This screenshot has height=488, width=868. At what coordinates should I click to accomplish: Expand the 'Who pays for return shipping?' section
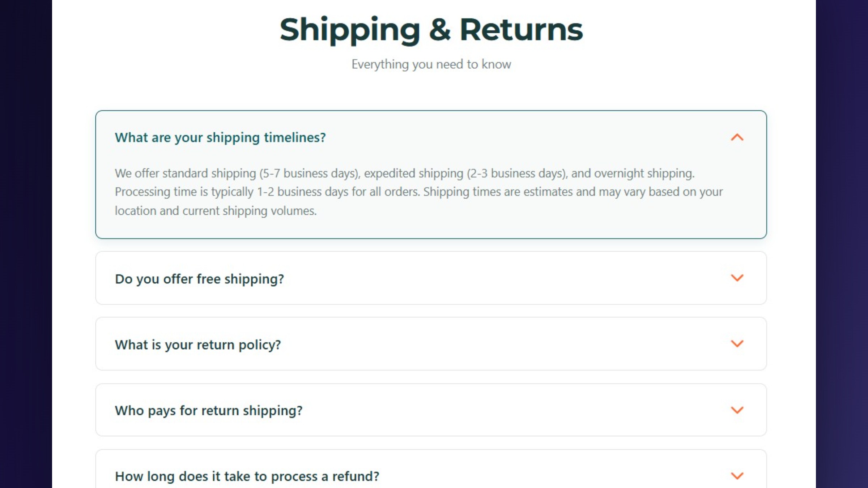tap(430, 410)
